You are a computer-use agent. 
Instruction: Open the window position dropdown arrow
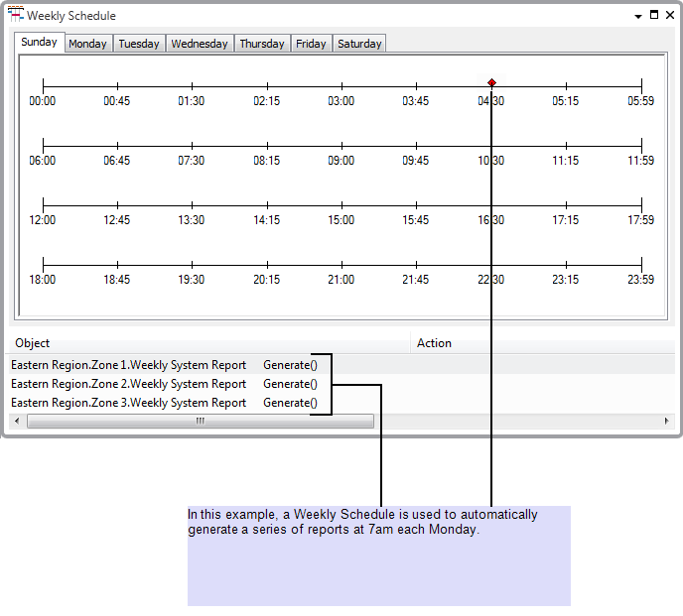[638, 16]
